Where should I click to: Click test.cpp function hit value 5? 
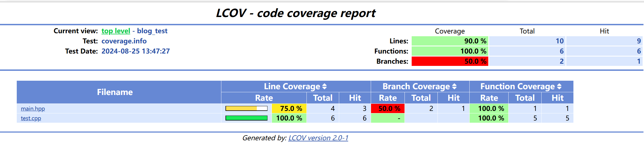coord(567,118)
